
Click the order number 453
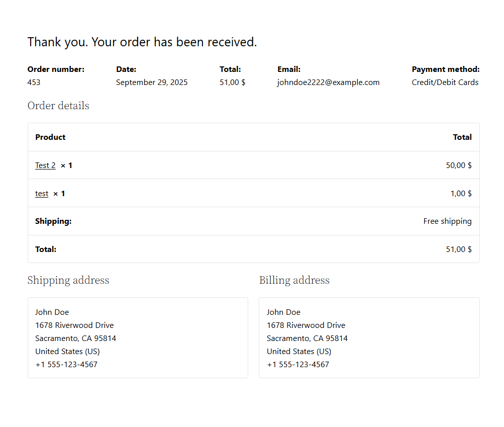pos(34,82)
